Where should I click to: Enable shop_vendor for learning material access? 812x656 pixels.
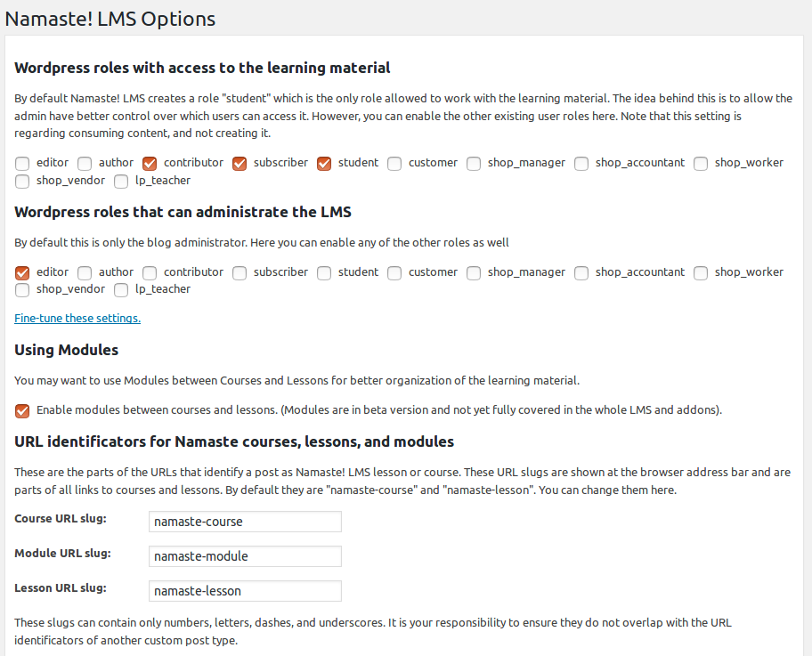pos(22,182)
